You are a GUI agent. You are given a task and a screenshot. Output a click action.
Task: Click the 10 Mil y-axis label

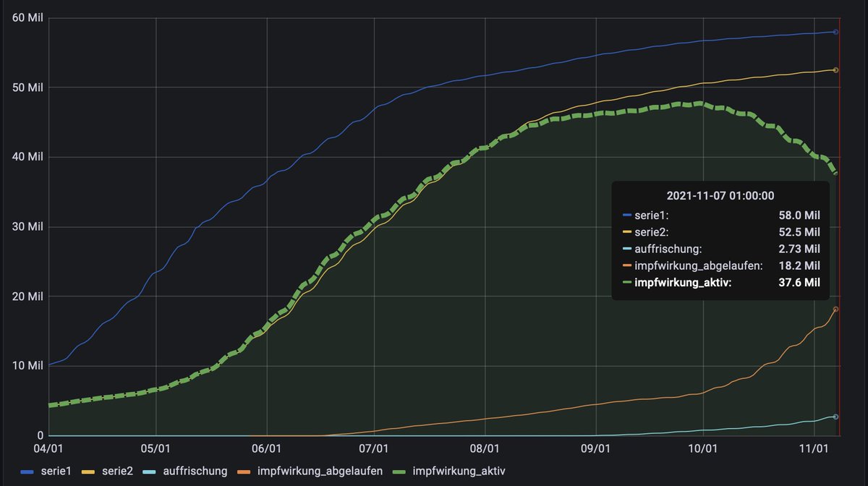pyautogui.click(x=28, y=366)
